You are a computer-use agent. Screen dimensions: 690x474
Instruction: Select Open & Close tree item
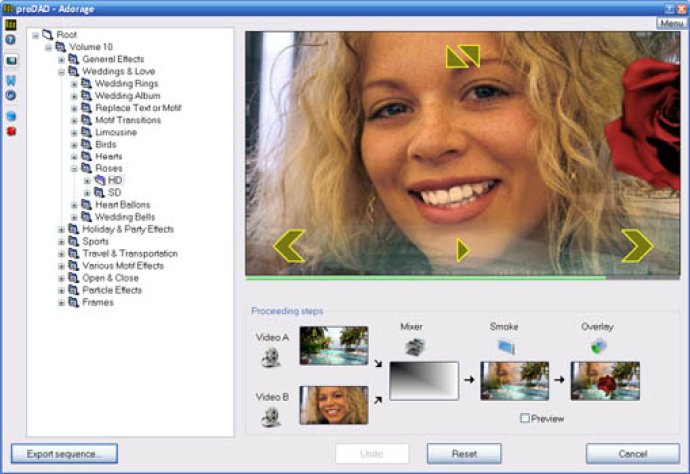(110, 278)
